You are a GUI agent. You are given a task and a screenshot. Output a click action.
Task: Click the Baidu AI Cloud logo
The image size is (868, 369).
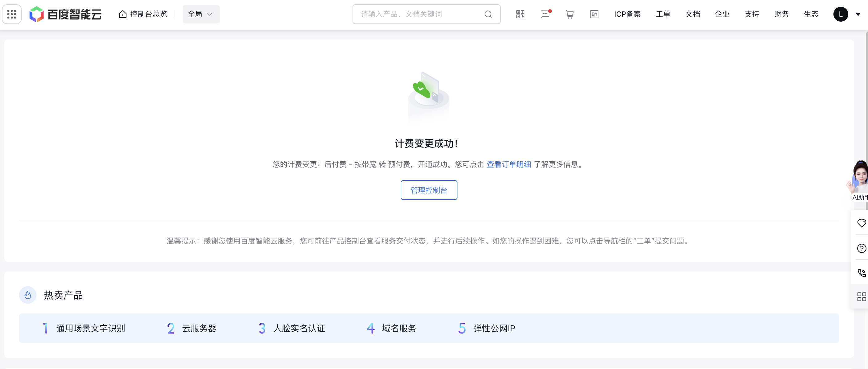click(66, 14)
